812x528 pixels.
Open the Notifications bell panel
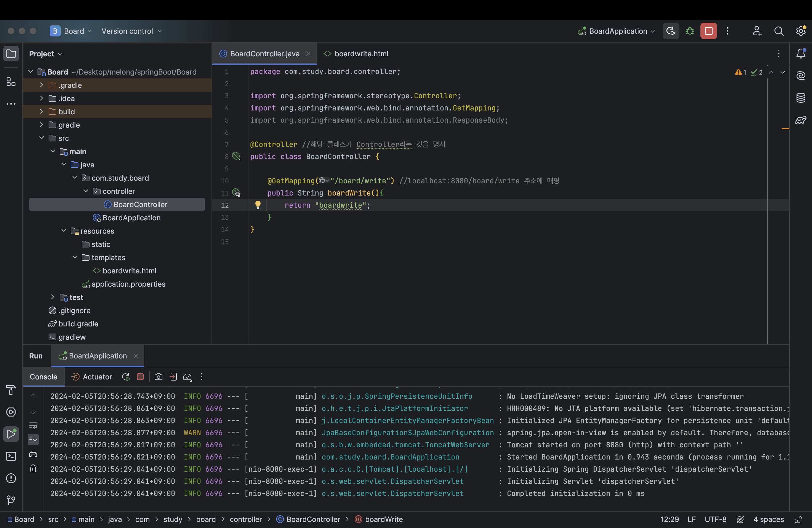click(800, 54)
